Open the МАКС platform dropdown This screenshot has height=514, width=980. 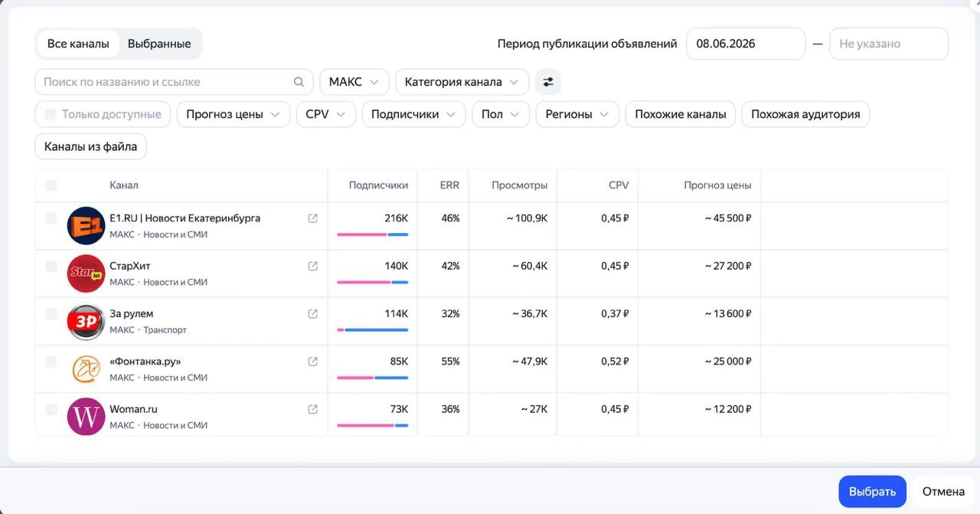[354, 82]
